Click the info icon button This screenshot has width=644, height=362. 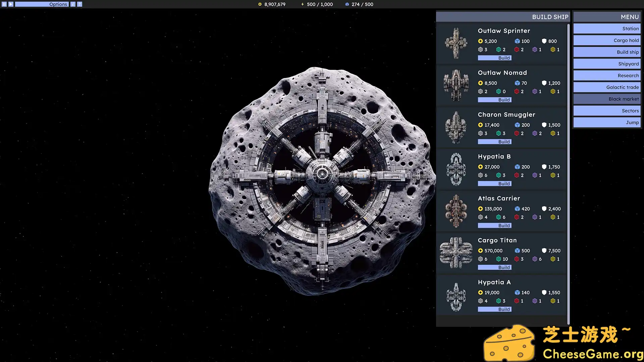pos(73,4)
